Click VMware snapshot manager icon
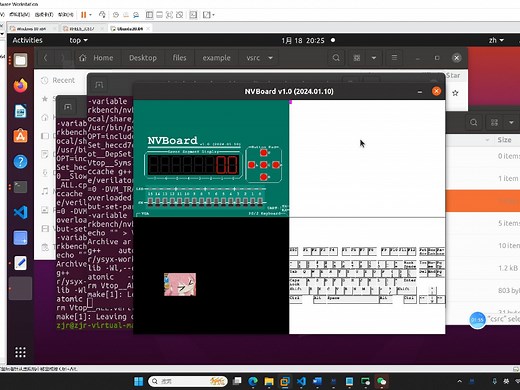This screenshot has height=390, width=520. coord(136,15)
